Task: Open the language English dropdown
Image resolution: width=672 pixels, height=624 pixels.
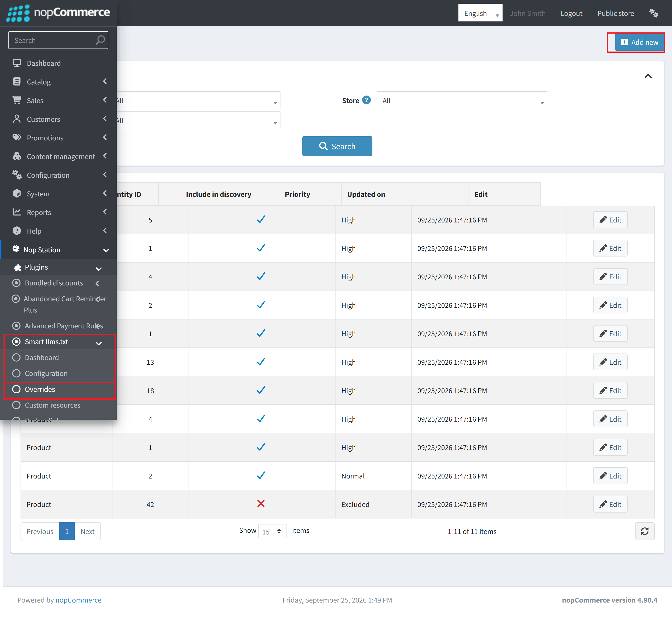Action: click(x=480, y=13)
